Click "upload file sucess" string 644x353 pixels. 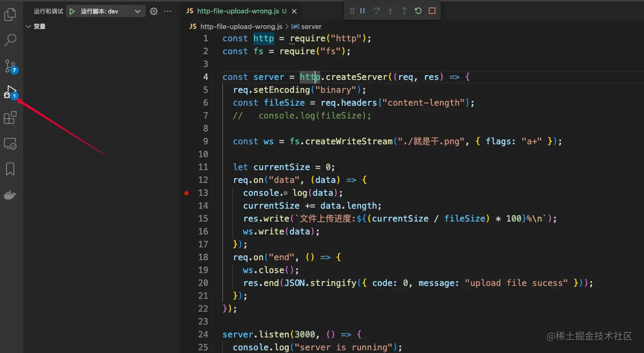click(x=516, y=283)
